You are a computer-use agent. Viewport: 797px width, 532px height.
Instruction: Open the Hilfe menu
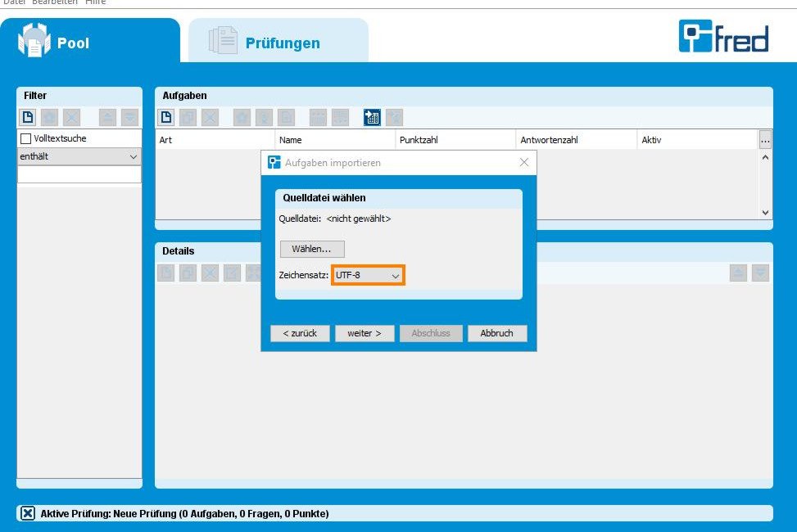[x=96, y=2]
